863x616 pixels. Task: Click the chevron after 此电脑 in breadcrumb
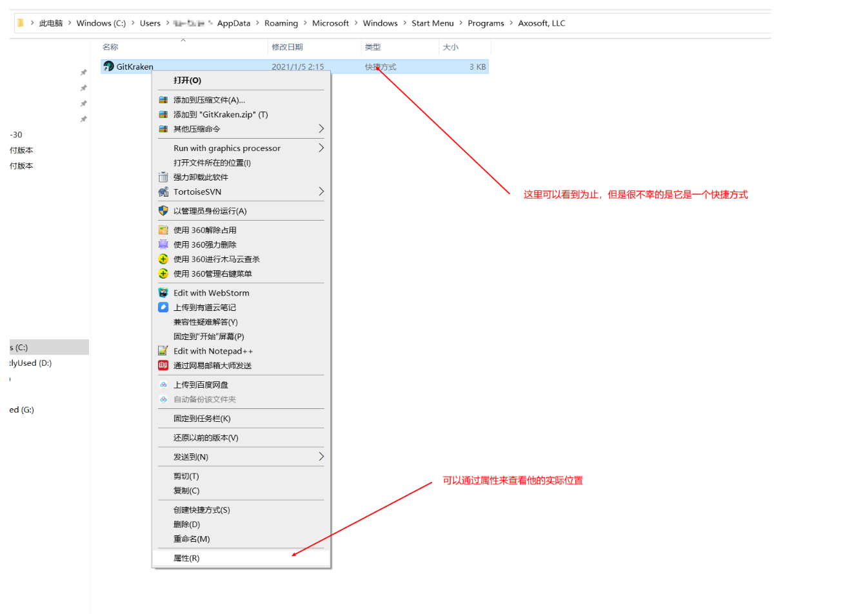point(70,23)
